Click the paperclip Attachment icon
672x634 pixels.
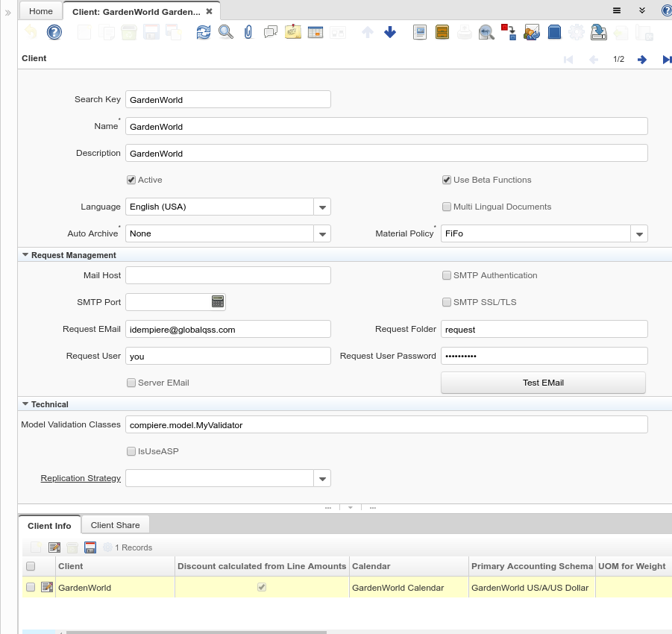(248, 32)
